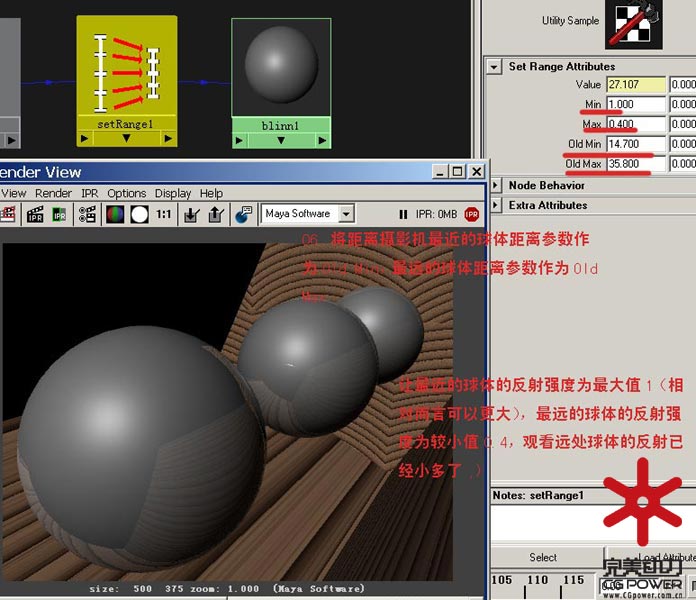Open the Display menu in Render View
The height and width of the screenshot is (600, 696).
point(173,193)
